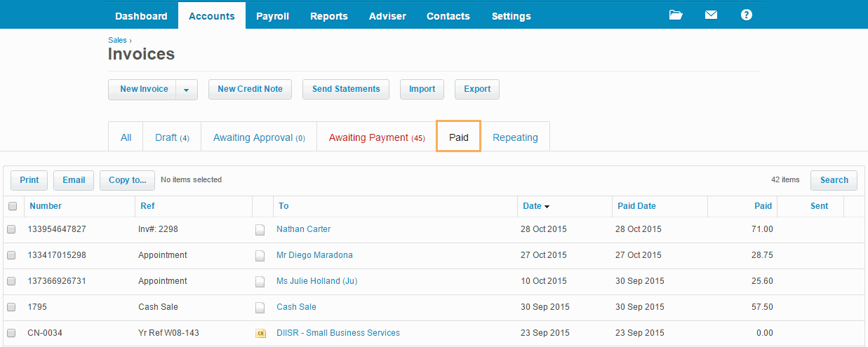868x347 pixels.
Task: Open the files folder icon
Action: click(676, 15)
